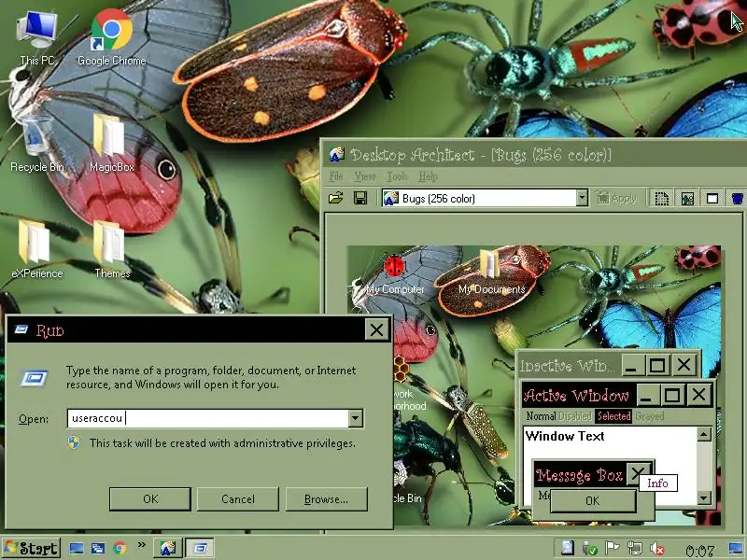Screen dimensions: 747x560
Task: Open the Recycle Bin desktop icon
Action: [37, 145]
